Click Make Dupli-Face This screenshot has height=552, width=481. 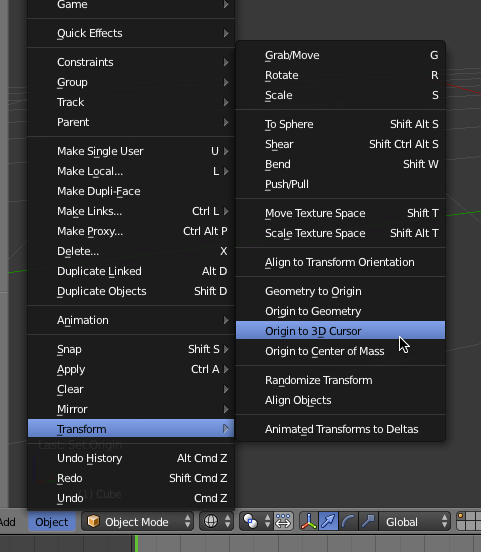131,191
